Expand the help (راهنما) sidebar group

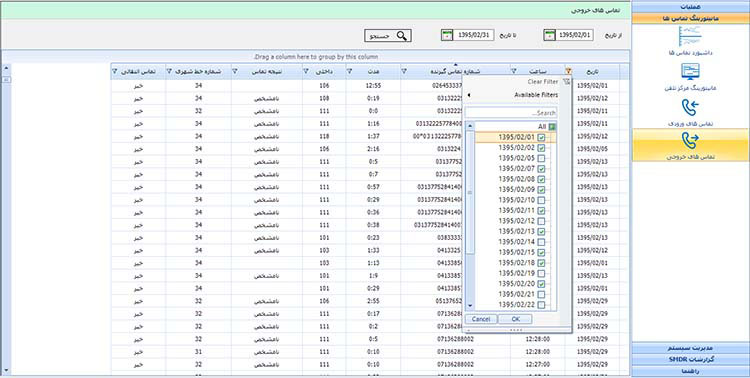(x=691, y=371)
